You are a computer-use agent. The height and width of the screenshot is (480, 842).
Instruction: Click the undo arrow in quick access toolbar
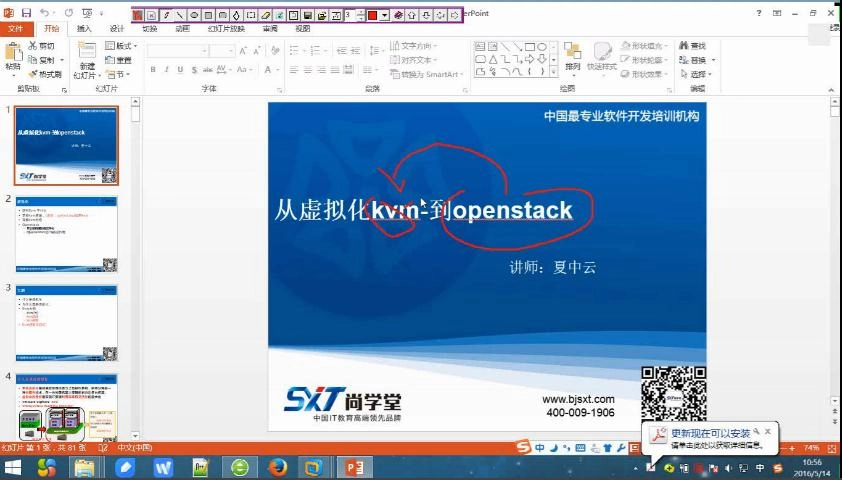point(45,13)
